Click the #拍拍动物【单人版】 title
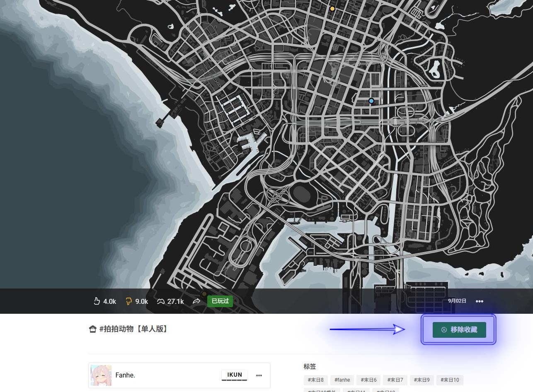This screenshot has width=533, height=392. coord(134,329)
